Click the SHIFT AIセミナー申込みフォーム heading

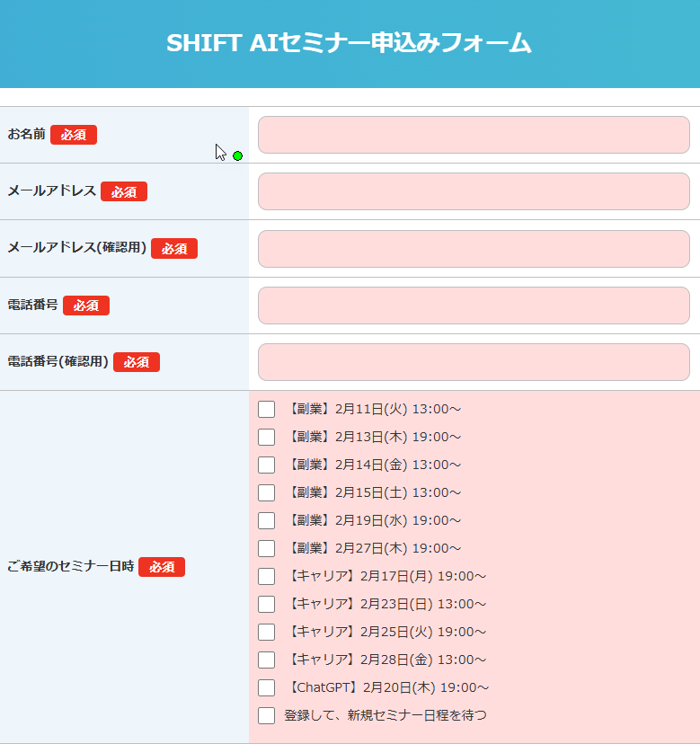click(349, 43)
